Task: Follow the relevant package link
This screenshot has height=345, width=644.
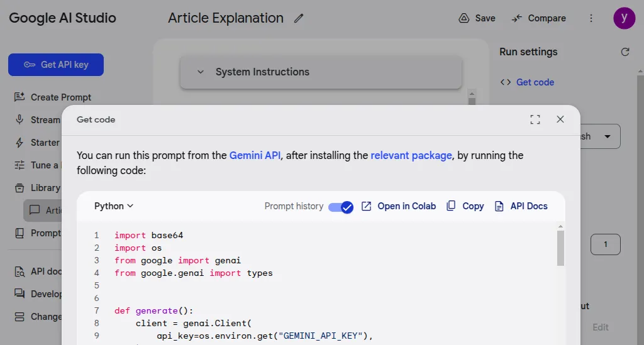Action: 411,155
